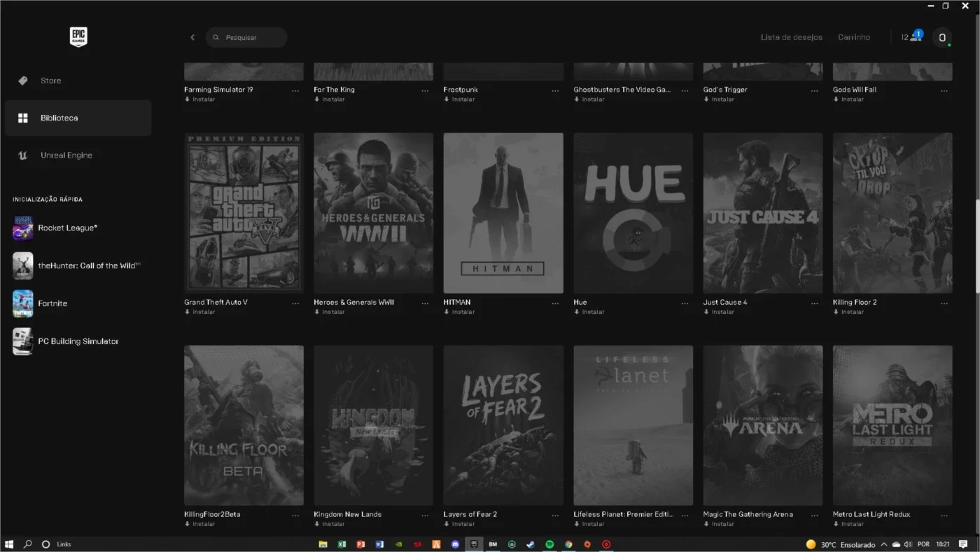Install Grand Theft Auto V
This screenshot has width=980, height=552.
200,312
